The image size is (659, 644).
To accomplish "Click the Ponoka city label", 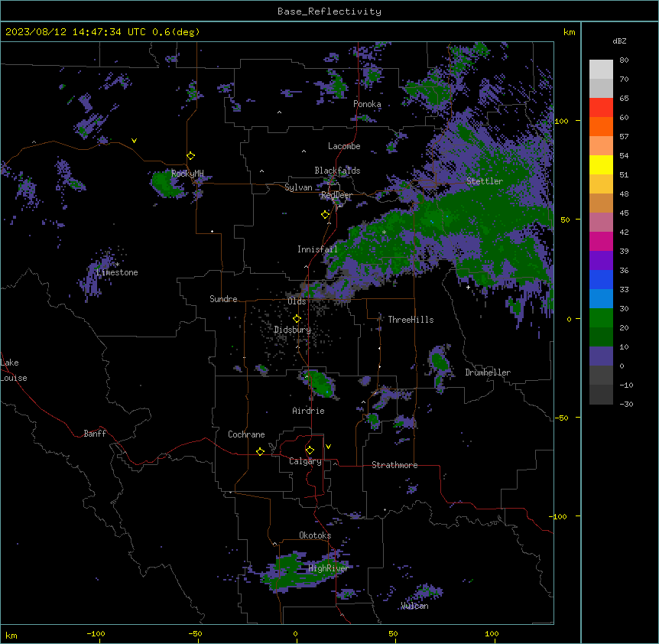I will coord(367,104).
